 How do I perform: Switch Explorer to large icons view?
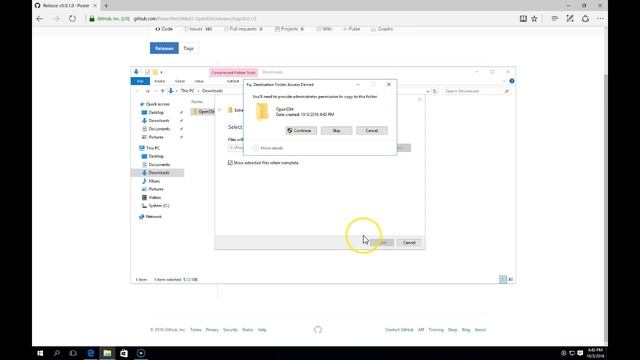pyautogui.click(x=511, y=280)
